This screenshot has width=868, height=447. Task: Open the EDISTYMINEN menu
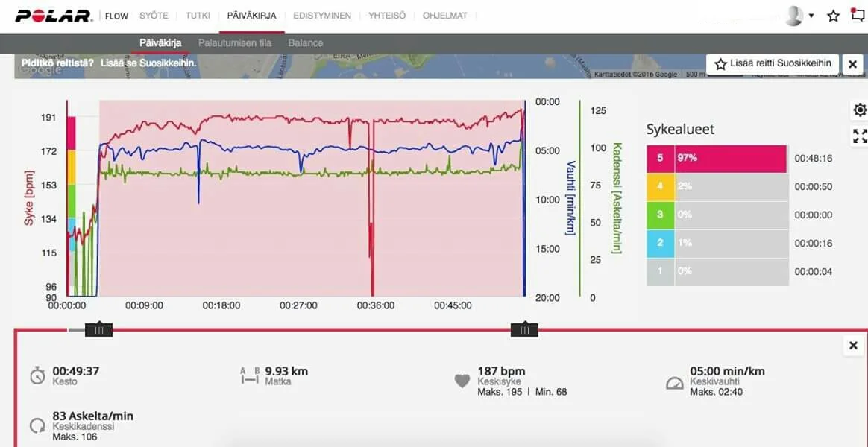coord(322,16)
